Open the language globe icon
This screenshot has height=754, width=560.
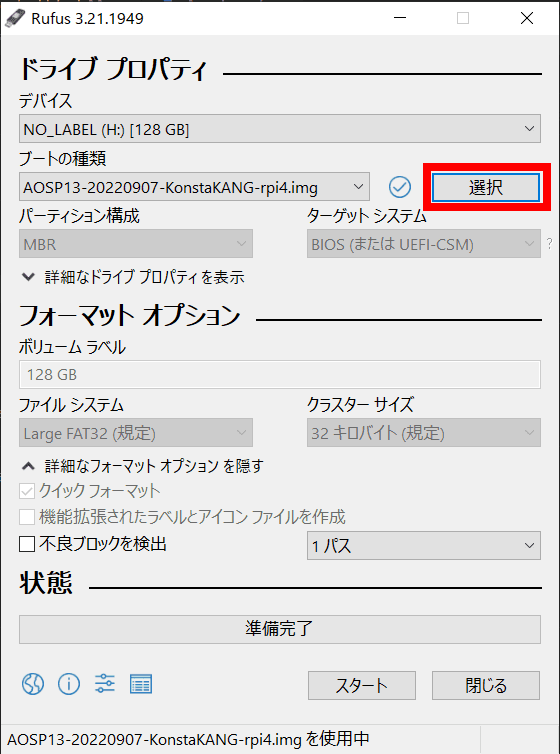pos(33,683)
